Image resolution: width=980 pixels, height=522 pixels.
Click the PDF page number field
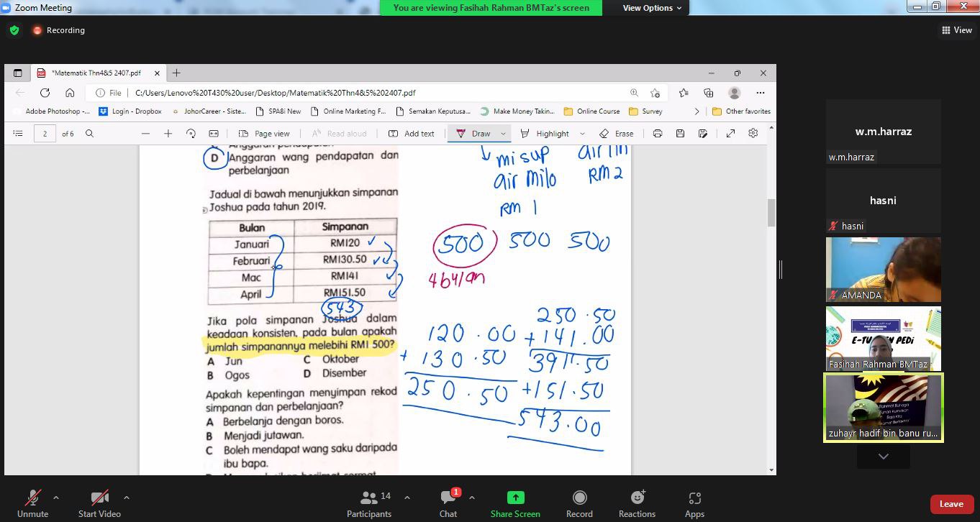pyautogui.click(x=45, y=134)
